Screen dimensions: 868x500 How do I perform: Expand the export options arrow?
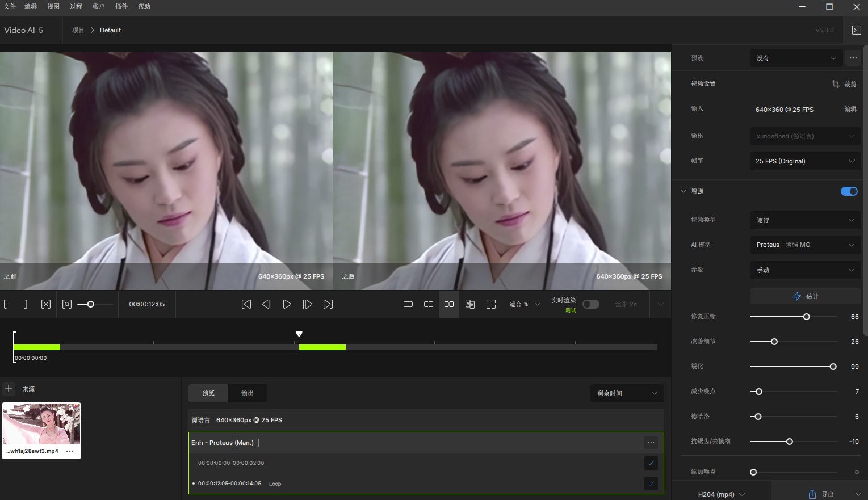click(858, 494)
